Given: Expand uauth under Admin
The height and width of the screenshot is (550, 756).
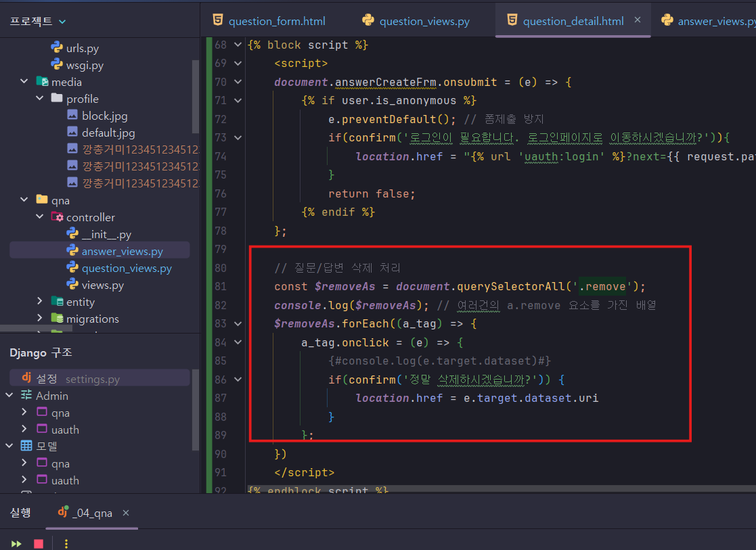Looking at the screenshot, I should coord(24,429).
